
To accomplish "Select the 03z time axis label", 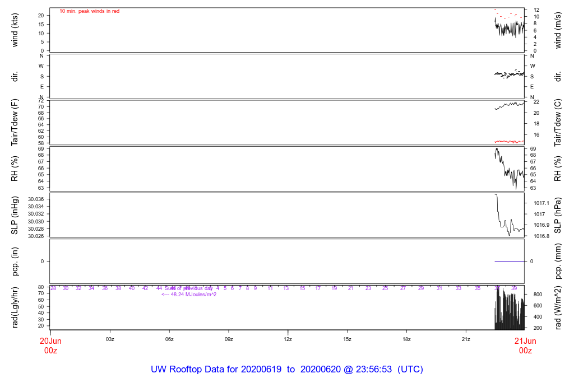I will (x=110, y=339).
